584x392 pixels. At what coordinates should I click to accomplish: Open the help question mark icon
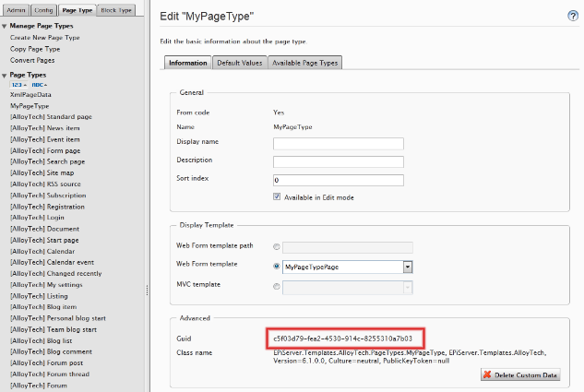(x=573, y=16)
